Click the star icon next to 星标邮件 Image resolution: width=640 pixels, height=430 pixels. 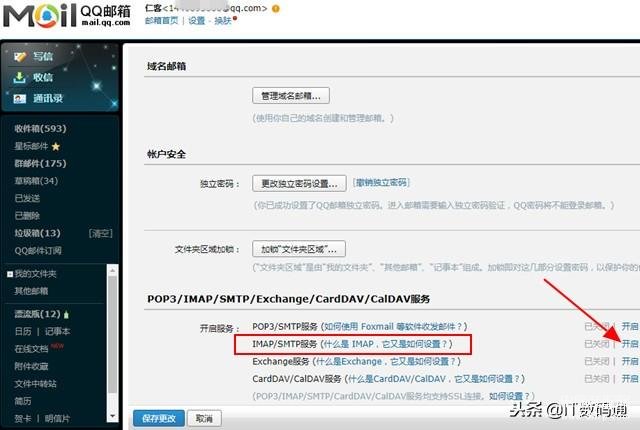(56, 146)
